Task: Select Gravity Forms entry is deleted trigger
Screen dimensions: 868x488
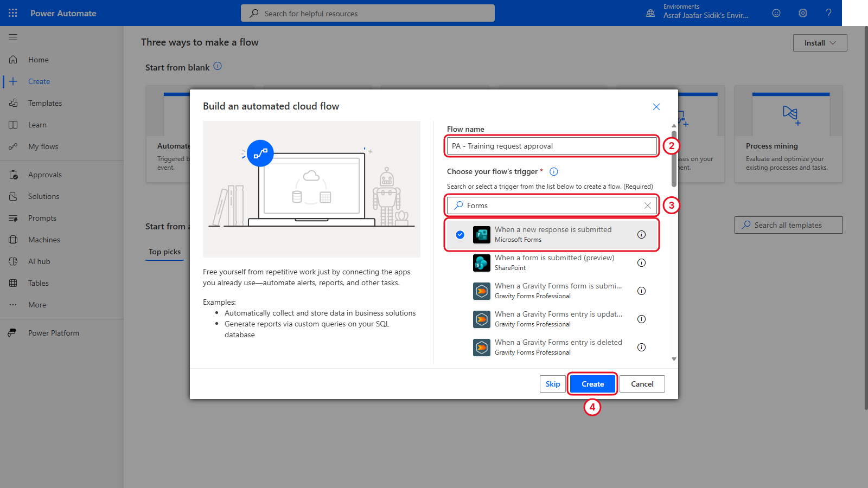Action: (x=552, y=348)
